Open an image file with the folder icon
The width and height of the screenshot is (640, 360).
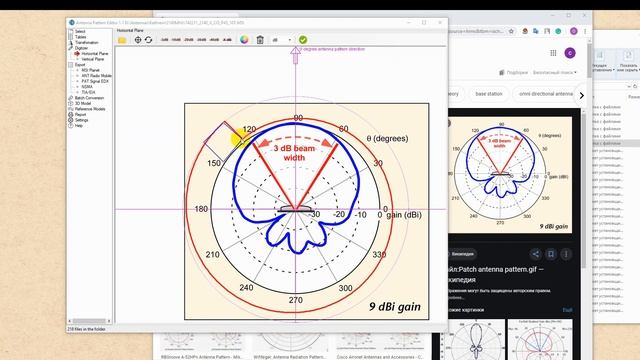[122, 40]
